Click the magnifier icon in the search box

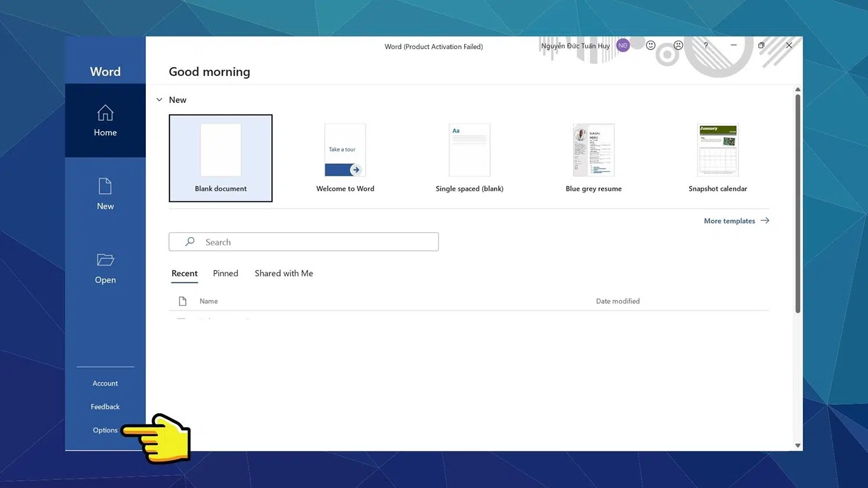[x=190, y=242]
